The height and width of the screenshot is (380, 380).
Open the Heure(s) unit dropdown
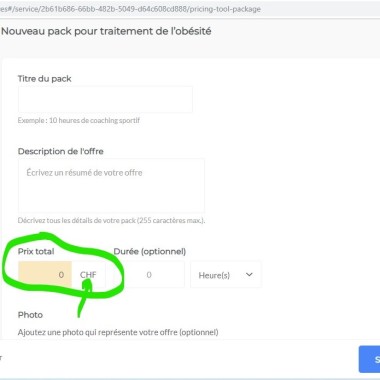pos(226,275)
